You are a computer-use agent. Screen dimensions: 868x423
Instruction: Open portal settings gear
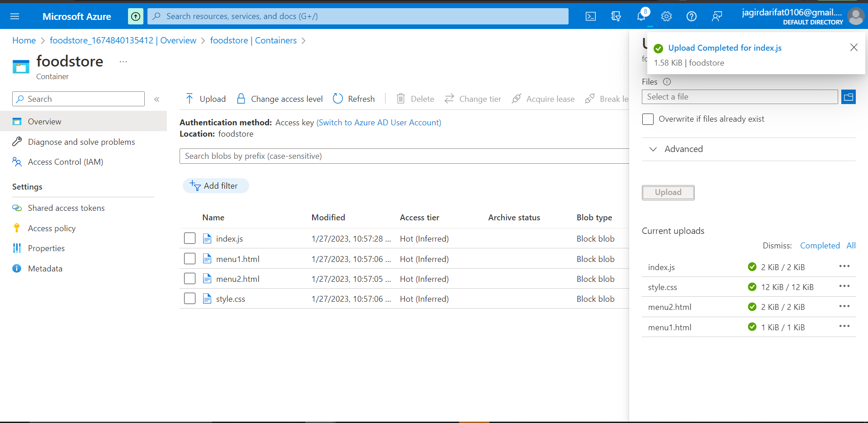[x=666, y=16]
